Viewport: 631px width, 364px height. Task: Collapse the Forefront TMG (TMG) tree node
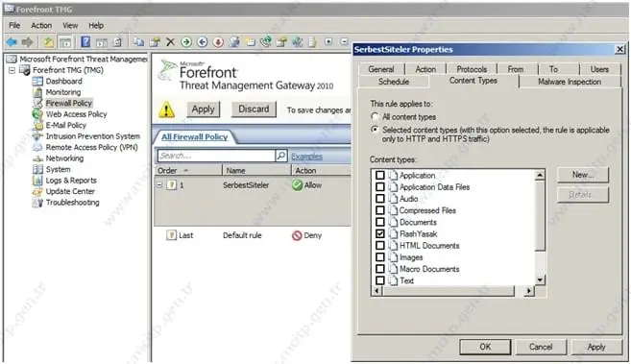pyautogui.click(x=12, y=70)
